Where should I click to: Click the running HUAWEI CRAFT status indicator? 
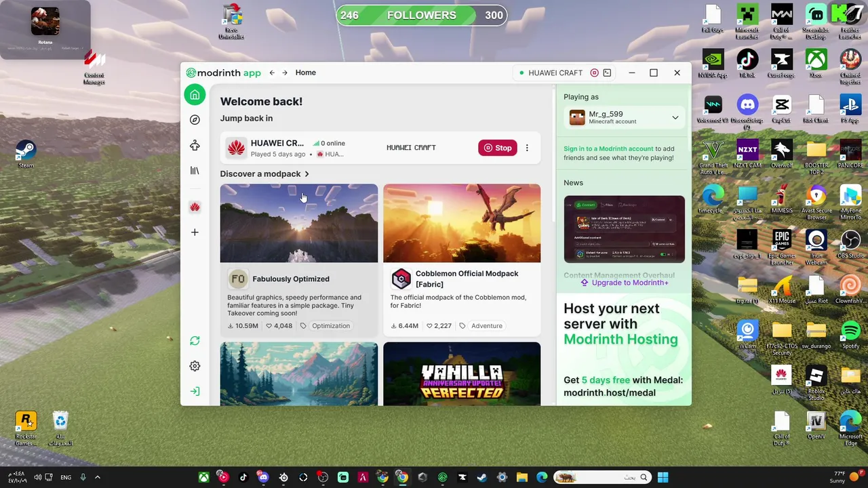[551, 73]
